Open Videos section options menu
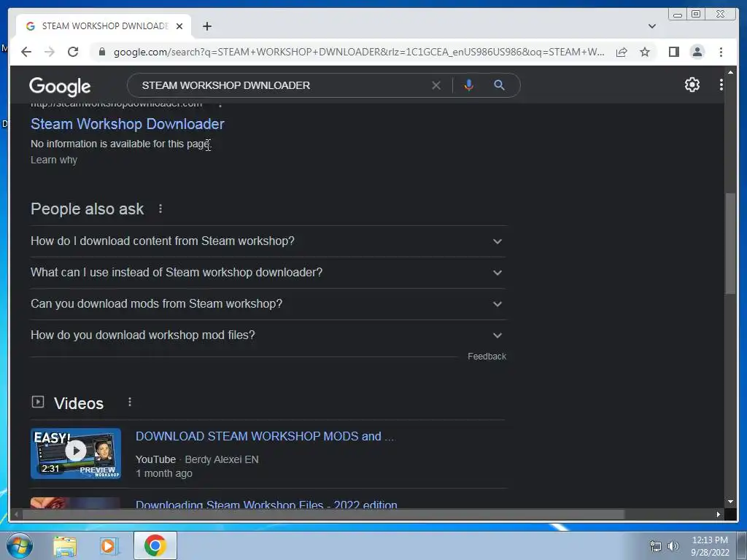Viewport: 747px width, 560px height. coord(130,402)
